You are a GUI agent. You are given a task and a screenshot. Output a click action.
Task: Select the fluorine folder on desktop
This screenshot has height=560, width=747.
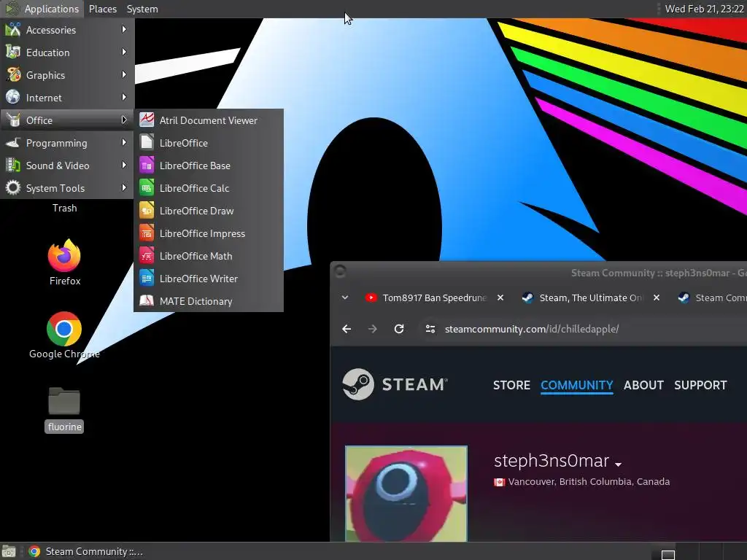(64, 410)
